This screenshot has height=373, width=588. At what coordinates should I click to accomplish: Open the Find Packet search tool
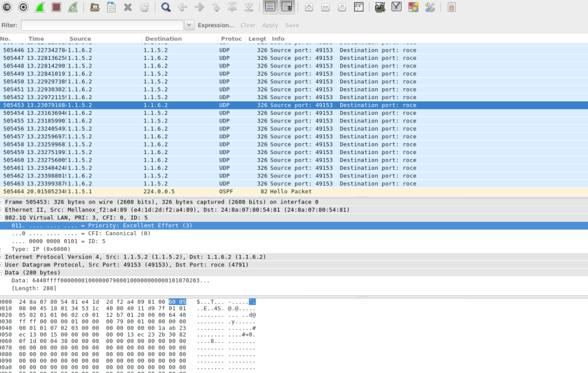[x=165, y=7]
